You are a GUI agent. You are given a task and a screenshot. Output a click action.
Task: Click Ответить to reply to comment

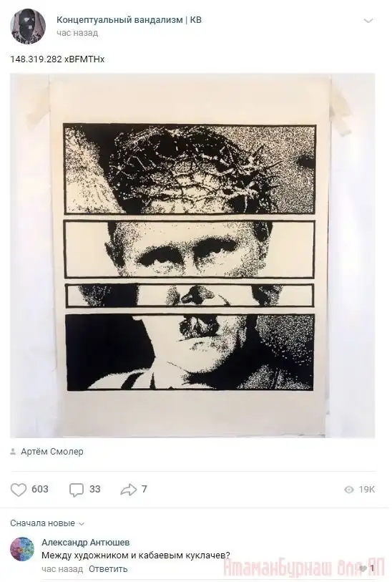point(108,569)
